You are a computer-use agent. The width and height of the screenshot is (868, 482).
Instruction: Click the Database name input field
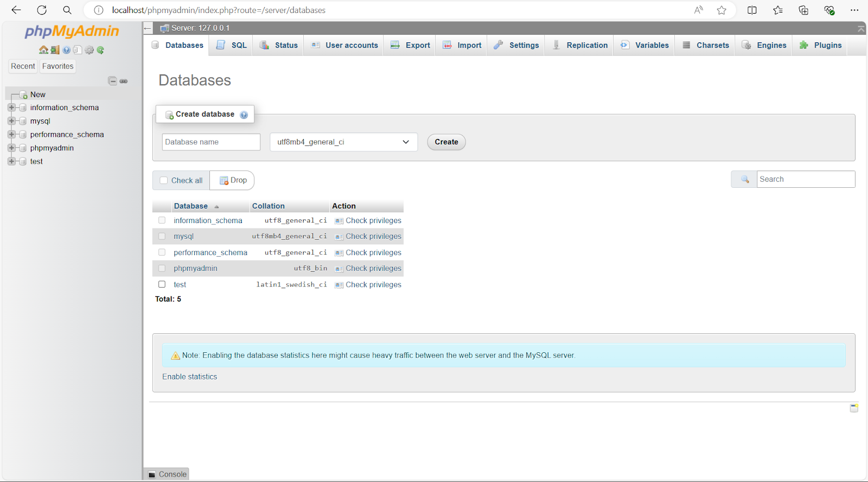[x=211, y=142]
